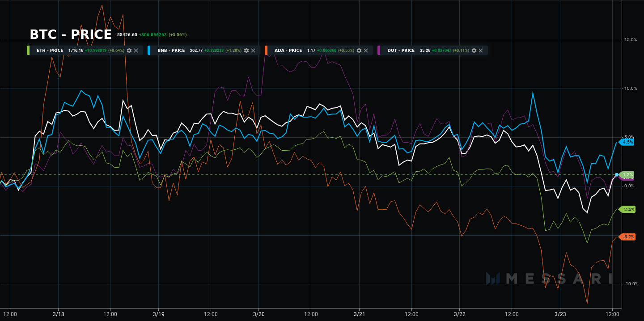Open settings gear for ETH - PRICE series
This screenshot has height=321, width=644.
[129, 51]
